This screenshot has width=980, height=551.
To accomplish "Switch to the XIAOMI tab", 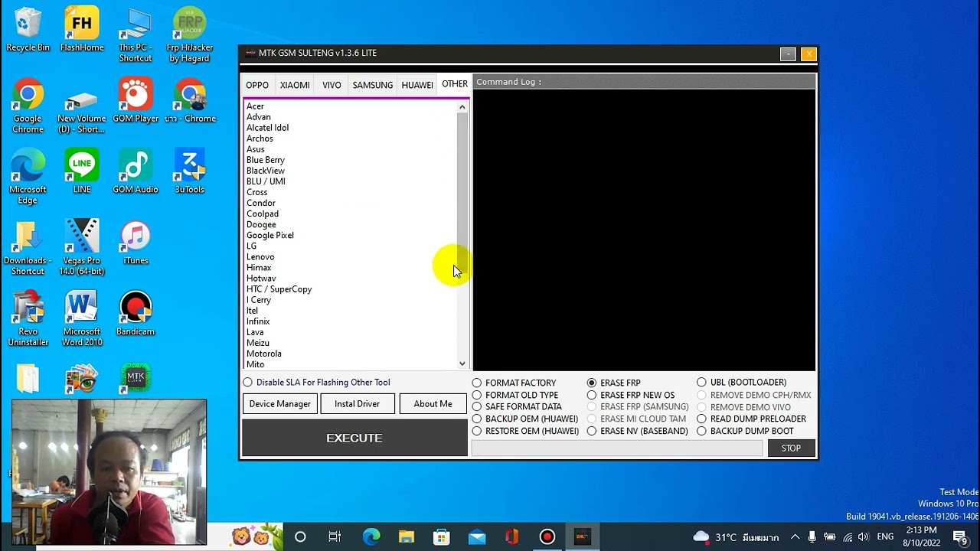I will pos(295,85).
